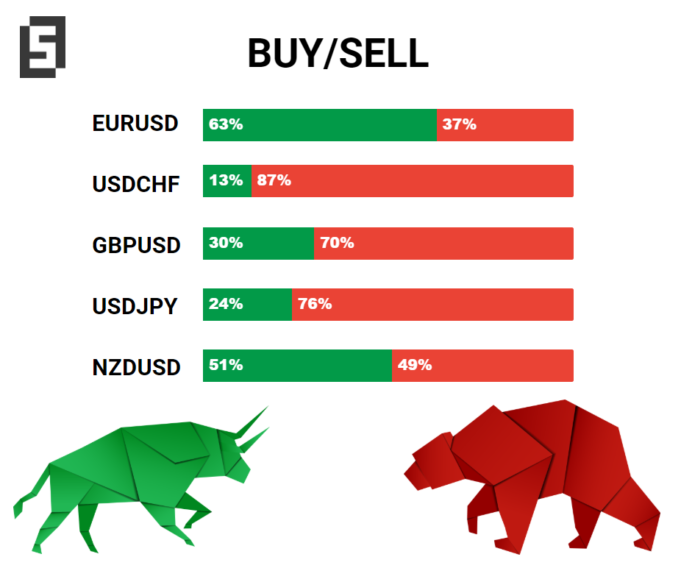Click USDCHF green 13% buy segment

(x=227, y=181)
